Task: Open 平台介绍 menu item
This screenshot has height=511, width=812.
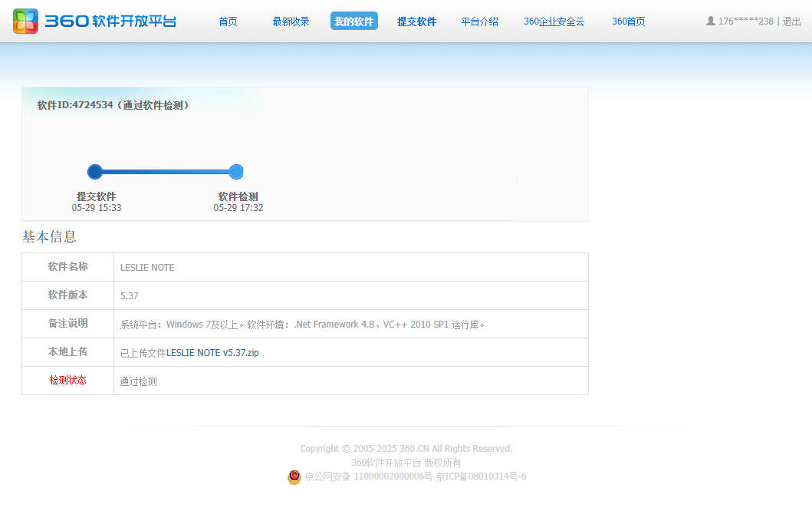Action: tap(479, 21)
